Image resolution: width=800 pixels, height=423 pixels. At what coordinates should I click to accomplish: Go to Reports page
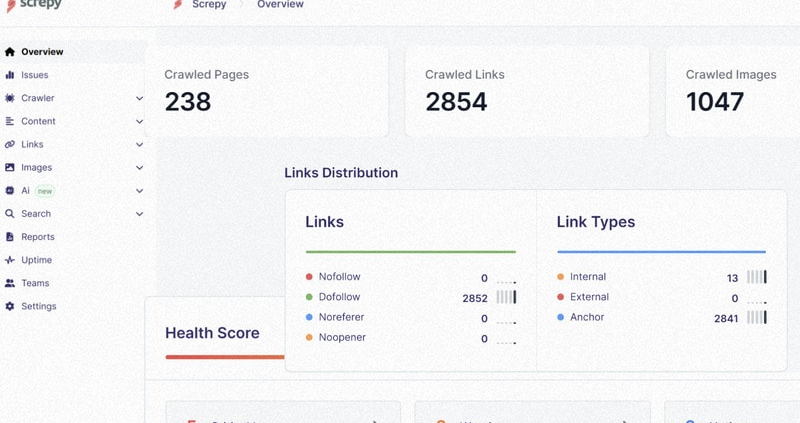tap(38, 237)
